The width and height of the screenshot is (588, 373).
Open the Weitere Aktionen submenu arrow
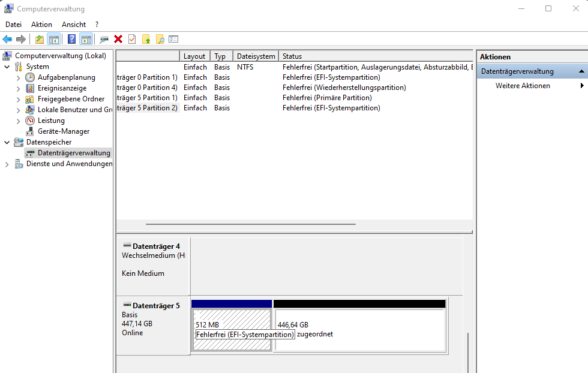(x=581, y=86)
